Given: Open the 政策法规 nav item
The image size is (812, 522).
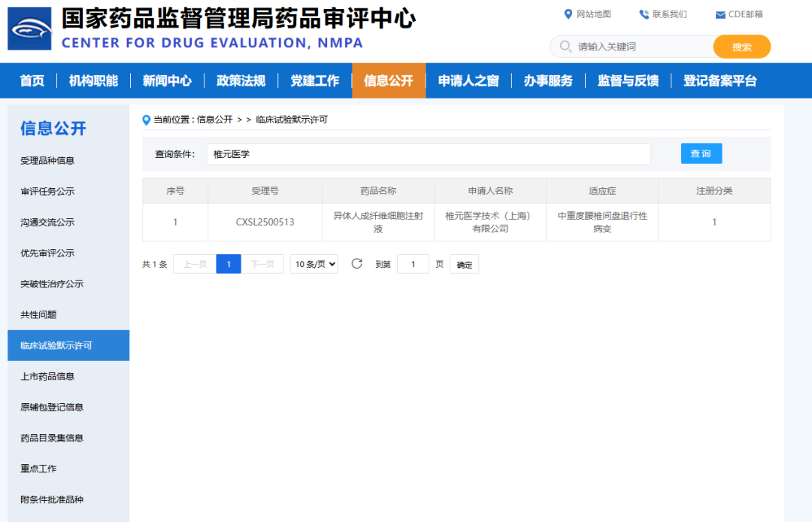Looking at the screenshot, I should coord(241,80).
